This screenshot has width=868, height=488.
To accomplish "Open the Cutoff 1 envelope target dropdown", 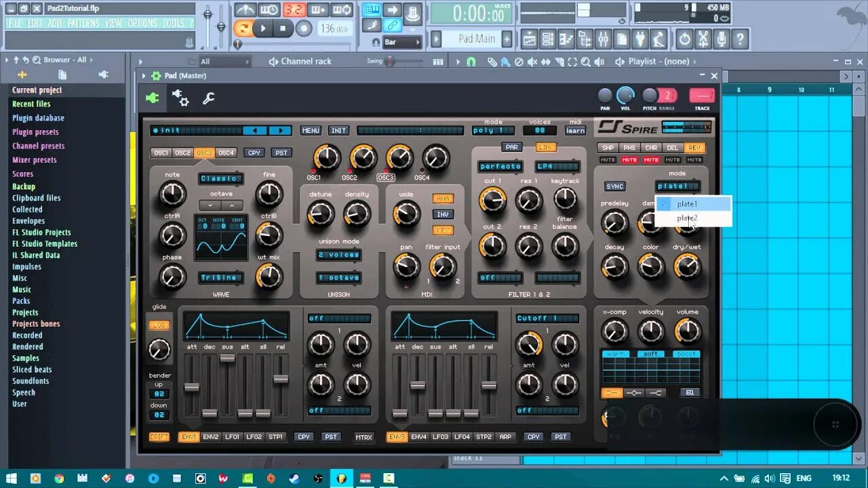I will [x=547, y=319].
